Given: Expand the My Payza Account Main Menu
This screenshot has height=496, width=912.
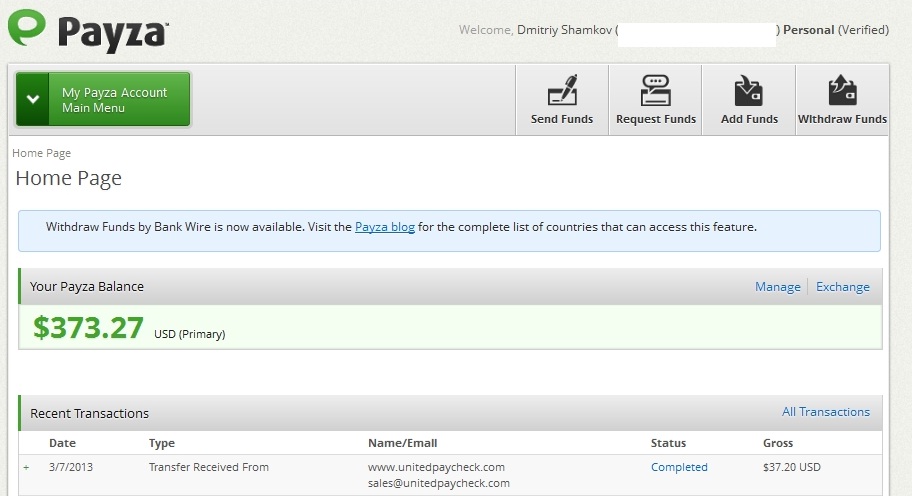Looking at the screenshot, I should tap(103, 100).
